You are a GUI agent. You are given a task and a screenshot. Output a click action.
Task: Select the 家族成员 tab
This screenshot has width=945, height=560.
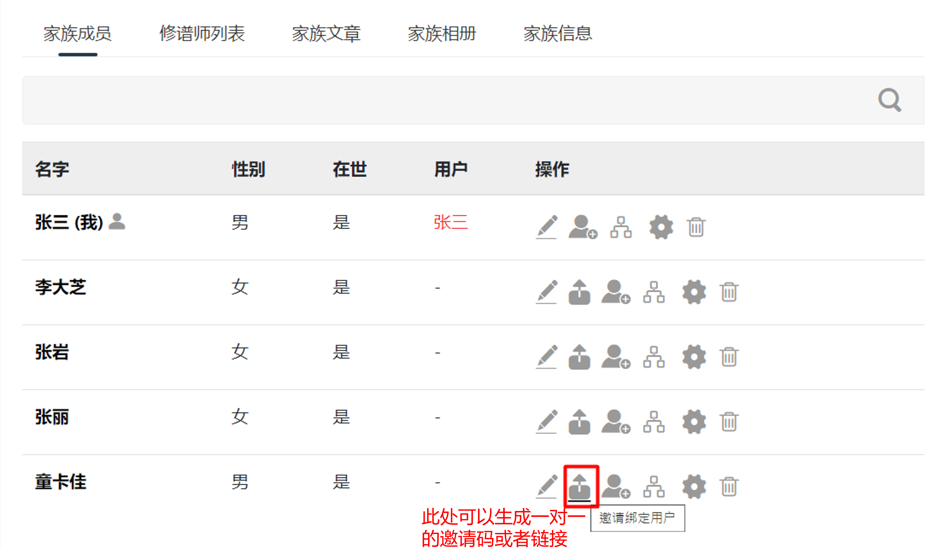[78, 34]
